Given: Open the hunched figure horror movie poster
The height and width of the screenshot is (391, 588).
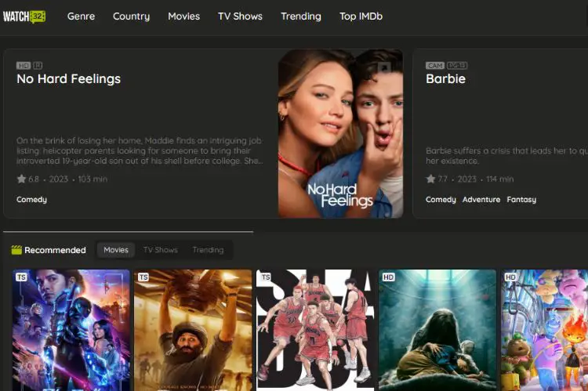Looking at the screenshot, I should 437,330.
